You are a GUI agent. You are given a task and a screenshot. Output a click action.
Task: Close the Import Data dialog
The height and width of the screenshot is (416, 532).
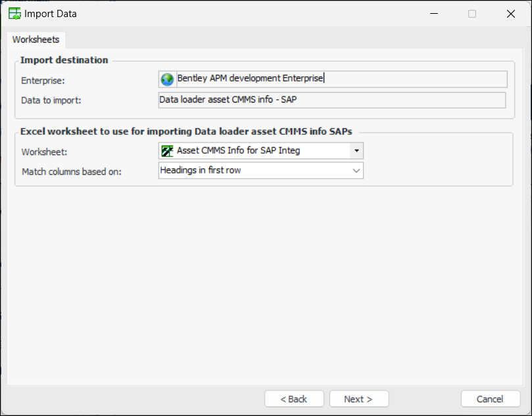[x=511, y=13]
